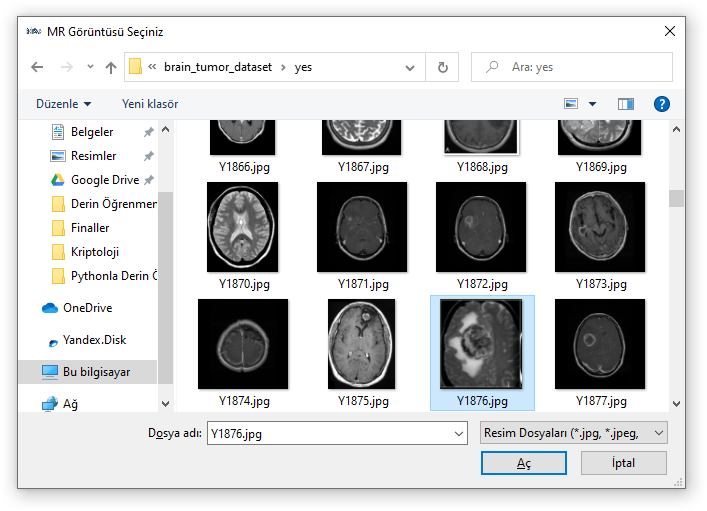707x511 pixels.
Task: Create new folder with Yeni klasör
Action: tap(150, 104)
